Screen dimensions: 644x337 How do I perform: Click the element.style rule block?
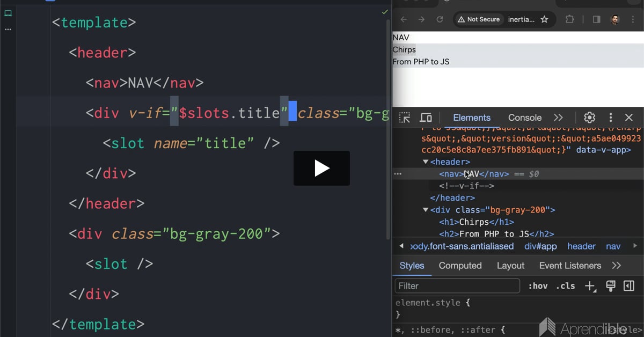pyautogui.click(x=518, y=309)
